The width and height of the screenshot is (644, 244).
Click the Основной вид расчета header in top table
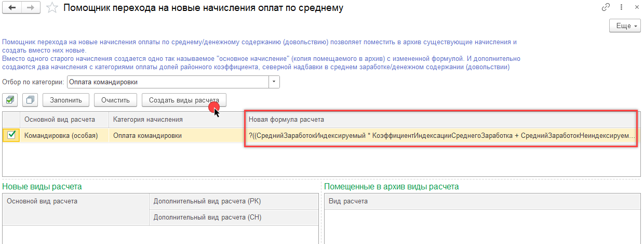[64, 120]
